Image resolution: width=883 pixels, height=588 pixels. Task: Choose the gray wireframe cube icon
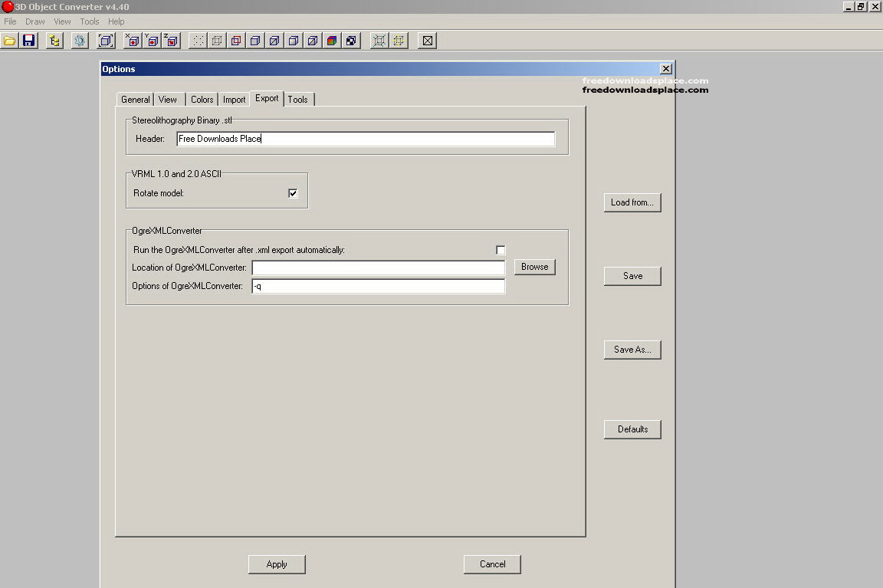click(x=217, y=41)
